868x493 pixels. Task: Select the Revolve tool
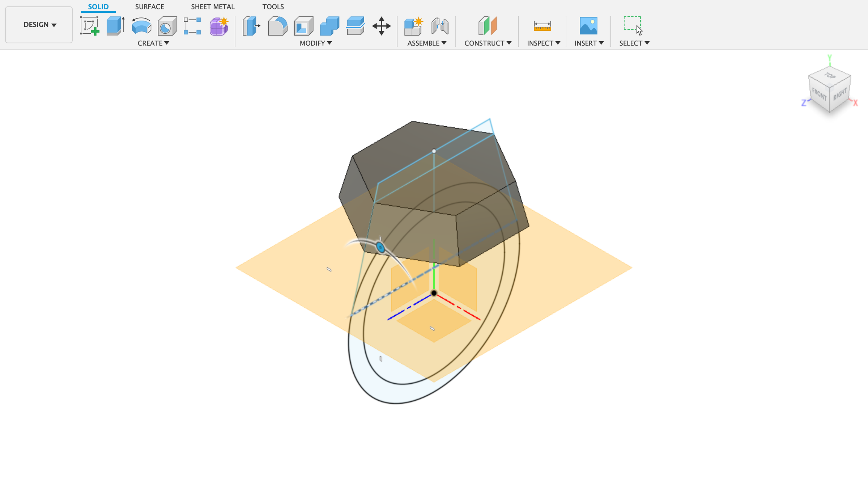point(141,26)
